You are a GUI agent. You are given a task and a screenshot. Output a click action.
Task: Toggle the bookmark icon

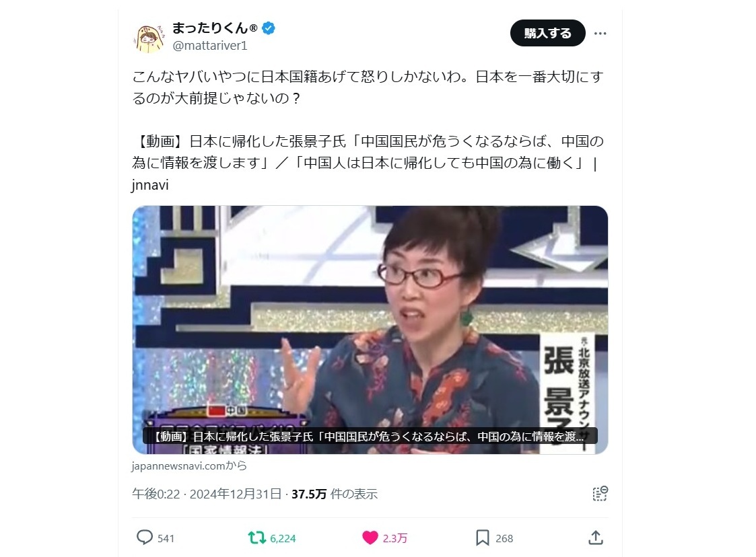point(482,537)
